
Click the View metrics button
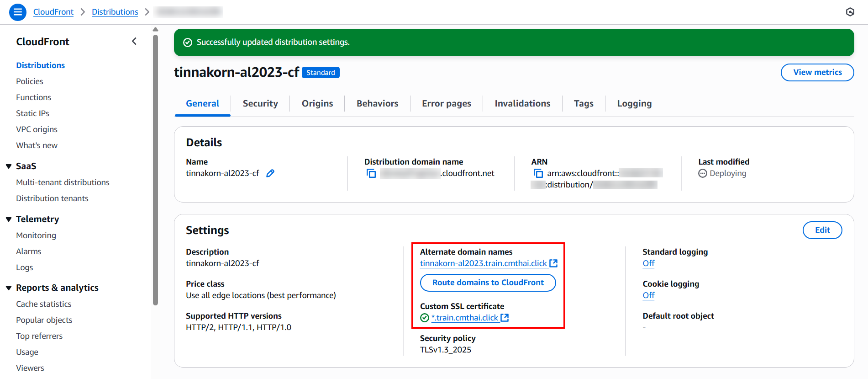[x=817, y=72]
